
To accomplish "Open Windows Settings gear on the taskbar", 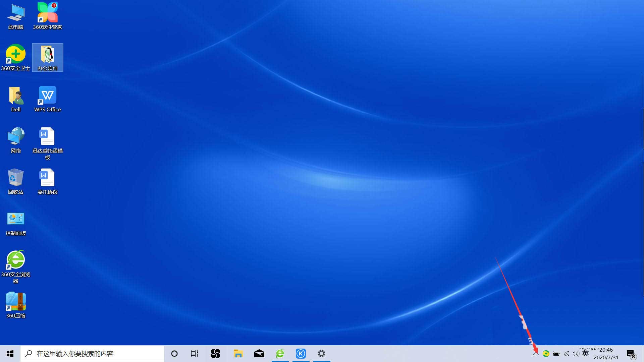I will click(321, 353).
